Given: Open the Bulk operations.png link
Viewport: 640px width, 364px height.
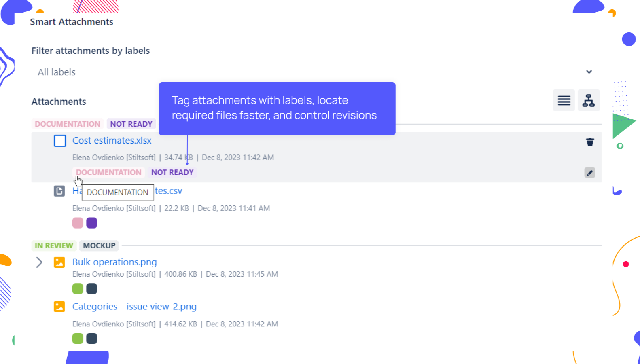Looking at the screenshot, I should click(x=114, y=262).
